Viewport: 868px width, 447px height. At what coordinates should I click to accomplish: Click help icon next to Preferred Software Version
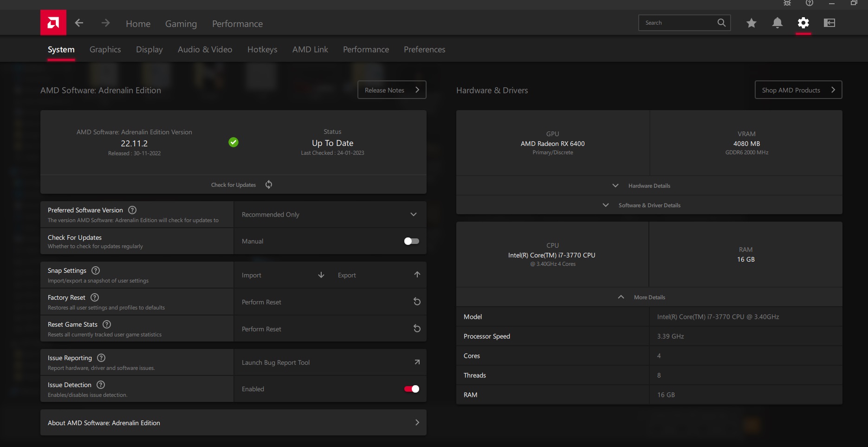coord(132,210)
